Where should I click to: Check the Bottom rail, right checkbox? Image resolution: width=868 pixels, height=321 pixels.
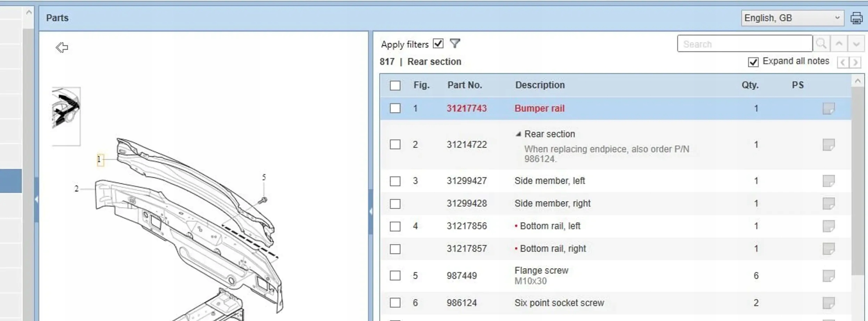(395, 249)
